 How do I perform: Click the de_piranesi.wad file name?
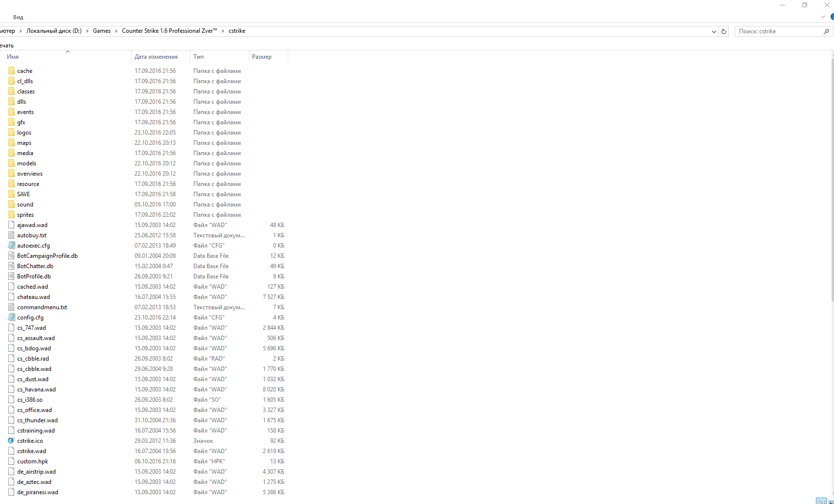(38, 492)
